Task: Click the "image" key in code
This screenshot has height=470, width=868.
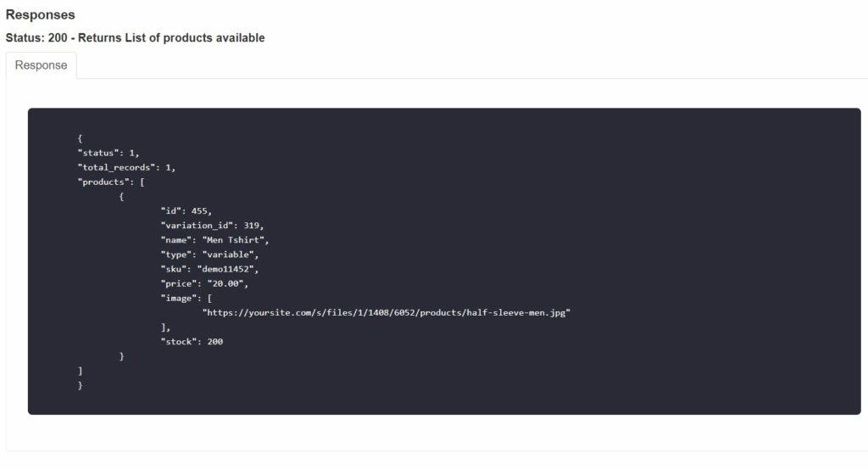Action: [x=181, y=298]
